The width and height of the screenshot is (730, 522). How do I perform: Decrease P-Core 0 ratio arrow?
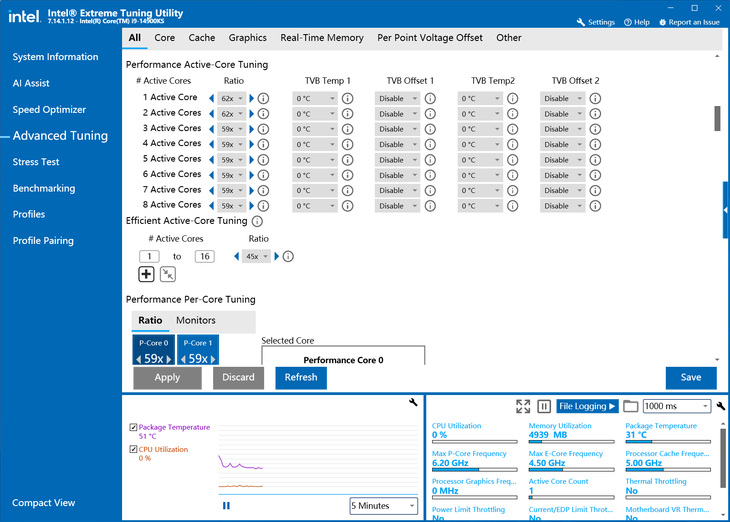pos(138,359)
